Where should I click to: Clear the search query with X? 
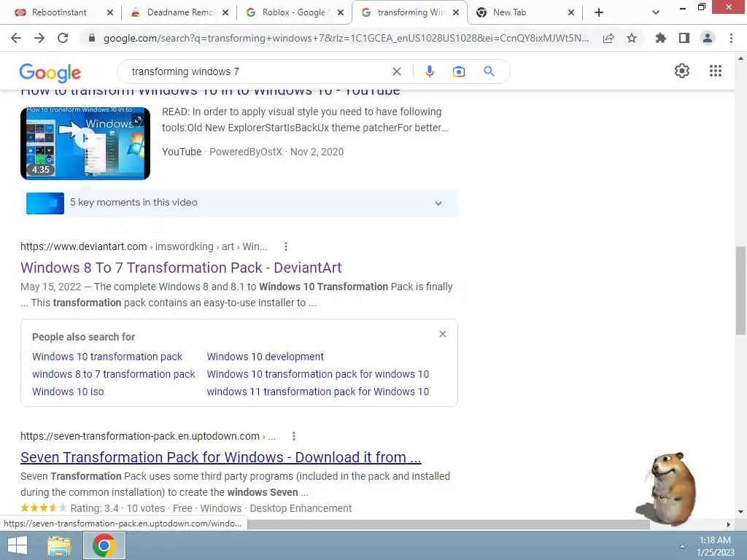[396, 71]
